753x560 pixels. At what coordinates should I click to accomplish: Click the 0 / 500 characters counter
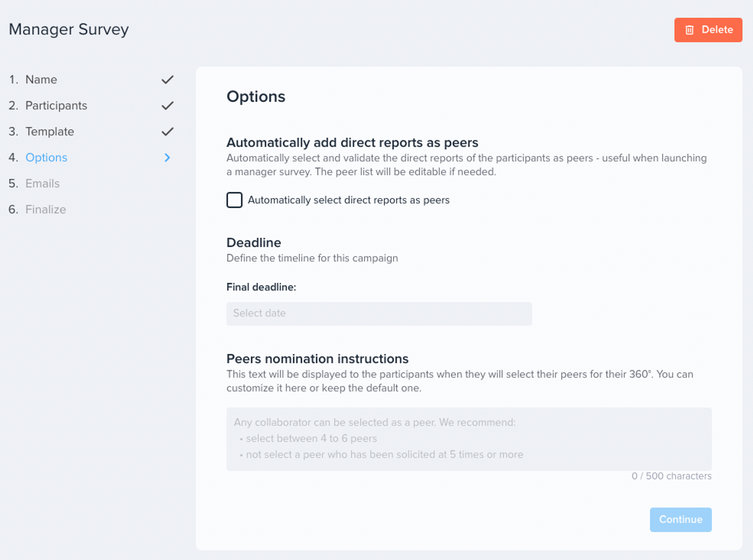(671, 476)
